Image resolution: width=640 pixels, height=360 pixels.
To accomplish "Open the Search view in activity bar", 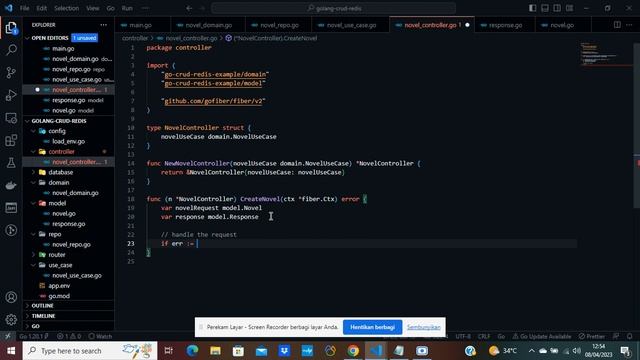I will 11,50.
